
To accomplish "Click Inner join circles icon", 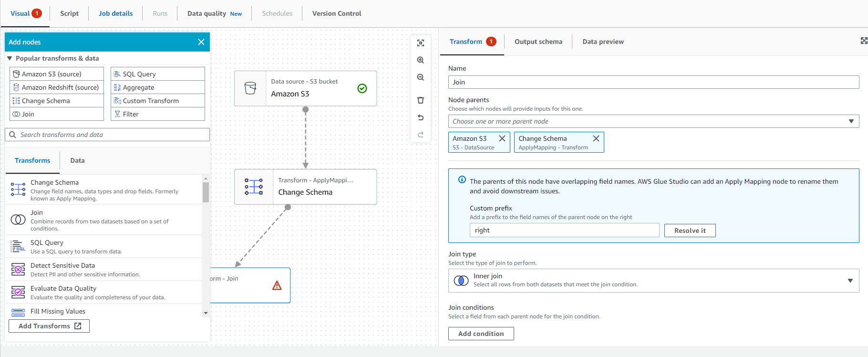I will (461, 281).
